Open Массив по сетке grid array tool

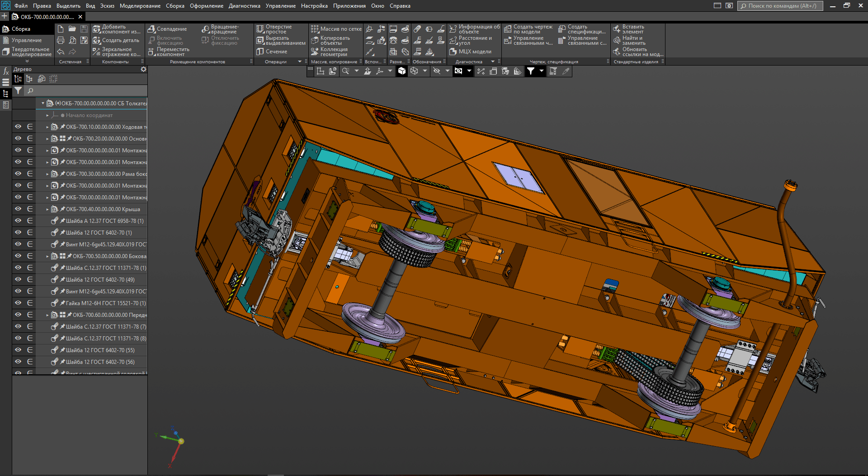click(336, 29)
